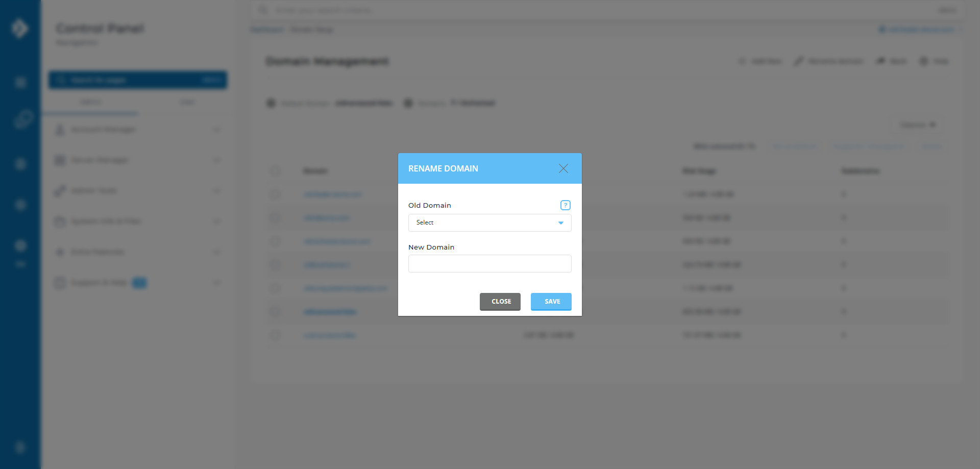
Task: Click the SAVE button in Rename Domain dialog
Action: (551, 302)
